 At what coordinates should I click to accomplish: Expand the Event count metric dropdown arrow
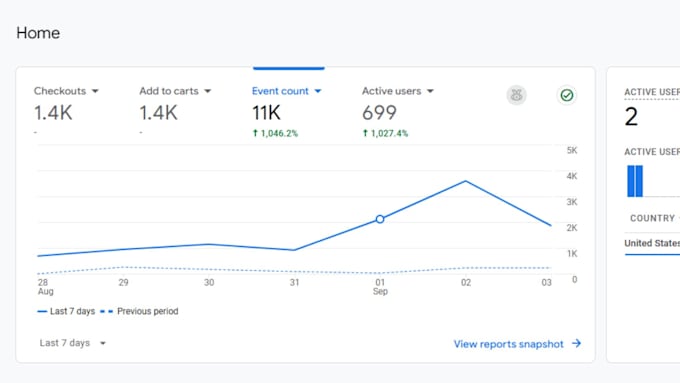click(318, 91)
